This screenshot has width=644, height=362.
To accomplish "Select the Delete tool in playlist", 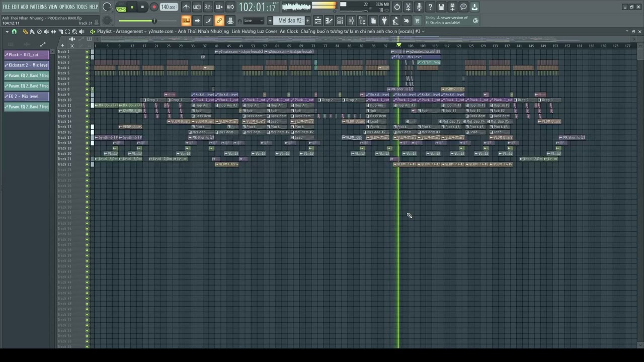I will [x=39, y=32].
